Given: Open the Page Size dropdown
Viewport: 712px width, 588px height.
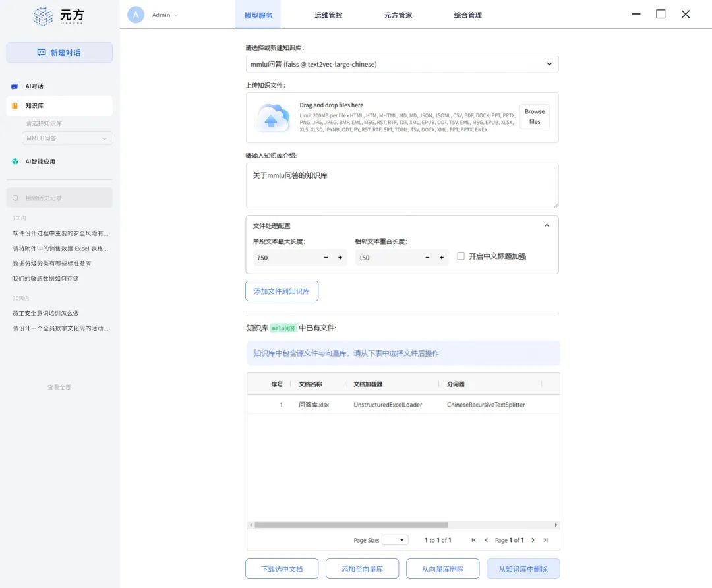Looking at the screenshot, I should [x=395, y=540].
